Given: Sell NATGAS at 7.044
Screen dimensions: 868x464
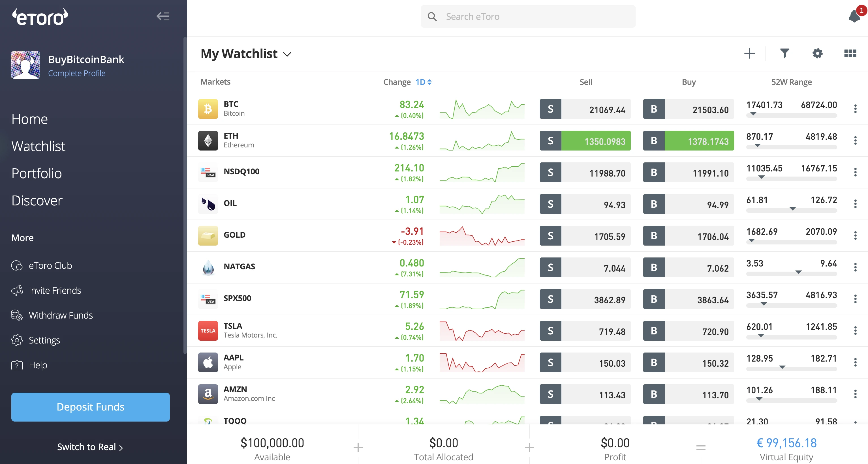Looking at the screenshot, I should [585, 267].
